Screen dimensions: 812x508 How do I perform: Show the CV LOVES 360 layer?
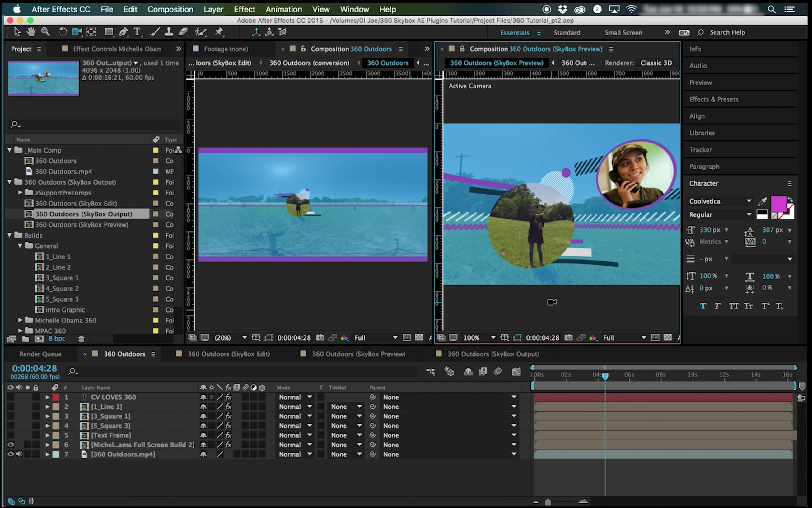pos(11,397)
